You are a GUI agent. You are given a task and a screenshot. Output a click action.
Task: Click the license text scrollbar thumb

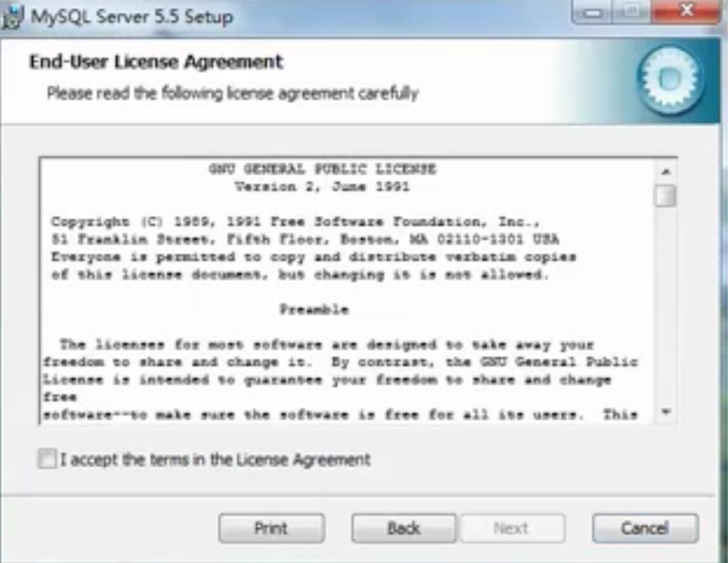coord(665,195)
